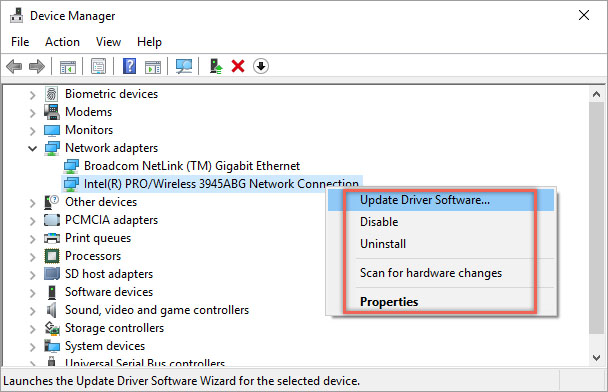The image size is (608, 392).
Task: Click the Properties sheet toolbar icon
Action: [98, 66]
